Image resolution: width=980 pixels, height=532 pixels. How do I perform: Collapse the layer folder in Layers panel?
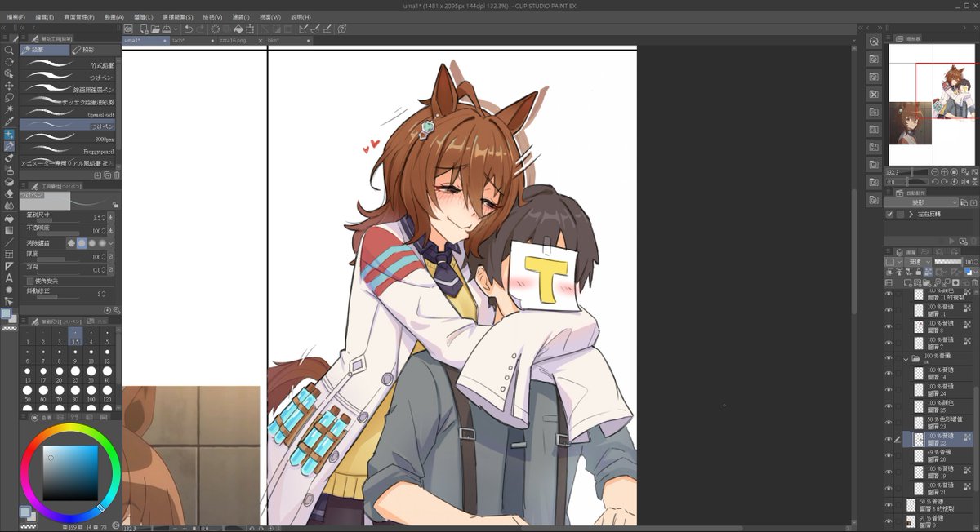pyautogui.click(x=906, y=359)
